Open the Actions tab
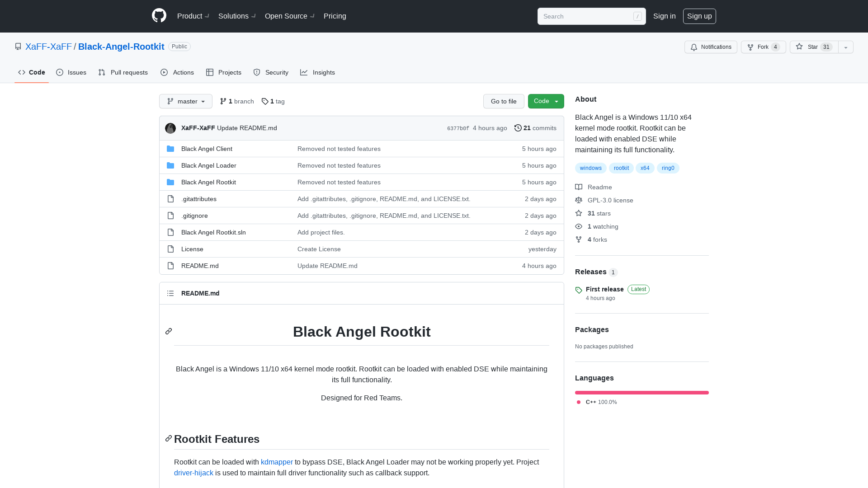Screen dimensions: 868x488 177,72
